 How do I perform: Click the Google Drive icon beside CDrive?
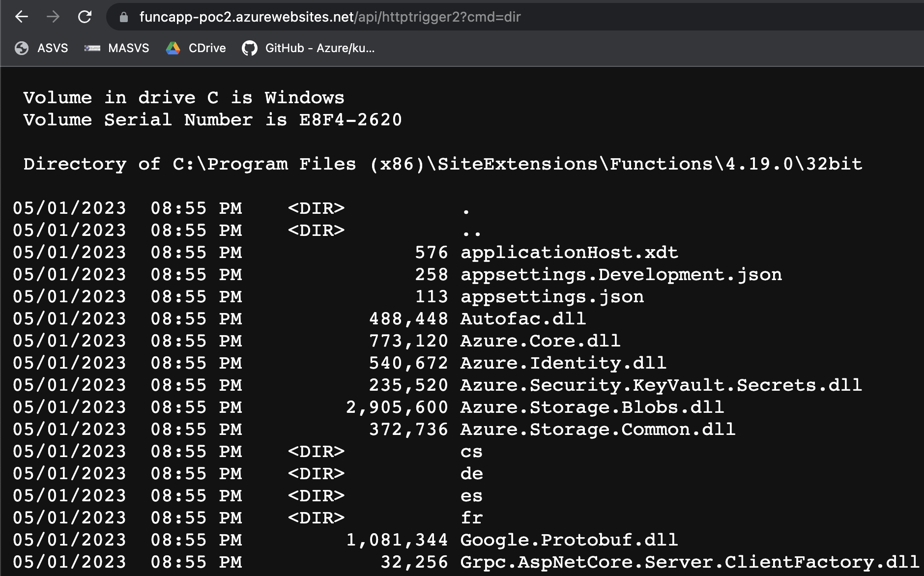(x=173, y=48)
